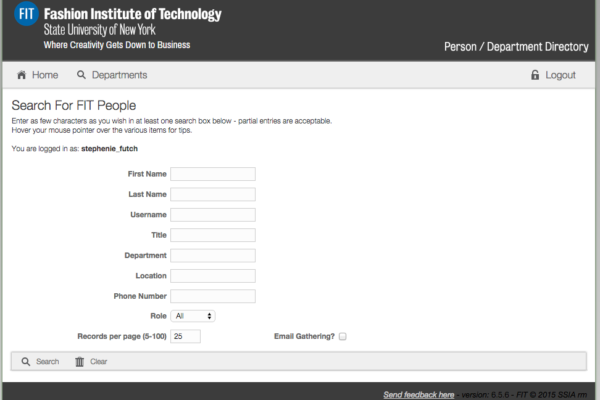
Task: Click the Records per page field
Action: click(185, 336)
